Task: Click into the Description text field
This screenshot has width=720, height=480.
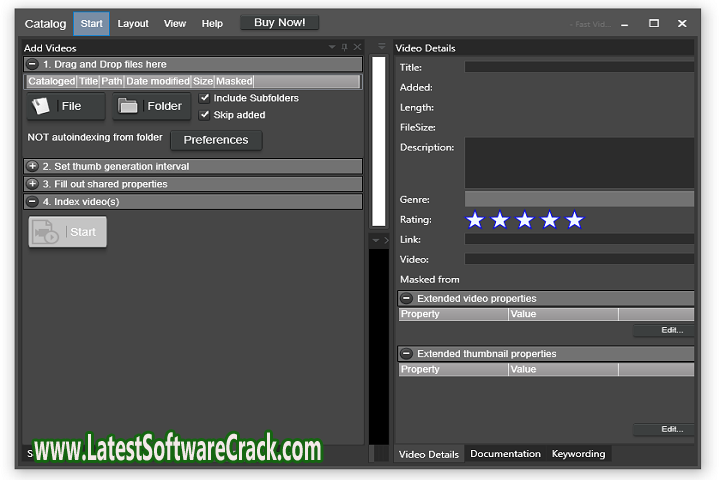Action: (578, 162)
